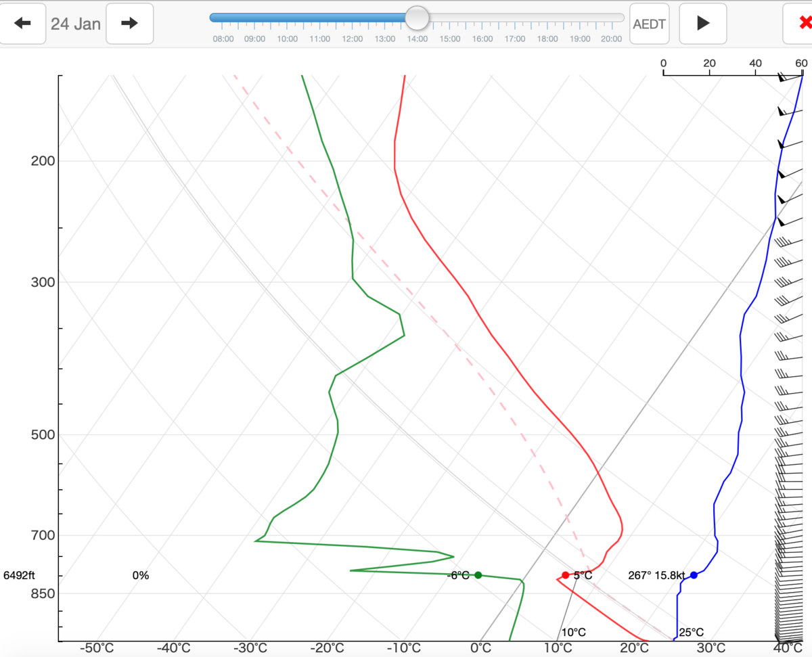Click wind scale value 60
The height and width of the screenshot is (657, 812).
[x=802, y=63]
